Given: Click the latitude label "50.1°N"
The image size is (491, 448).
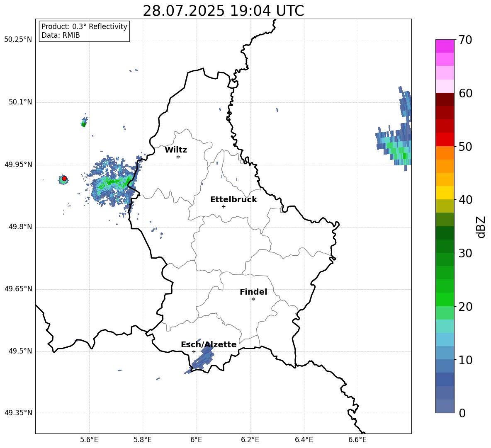Looking at the screenshot, I should pyautogui.click(x=20, y=102).
